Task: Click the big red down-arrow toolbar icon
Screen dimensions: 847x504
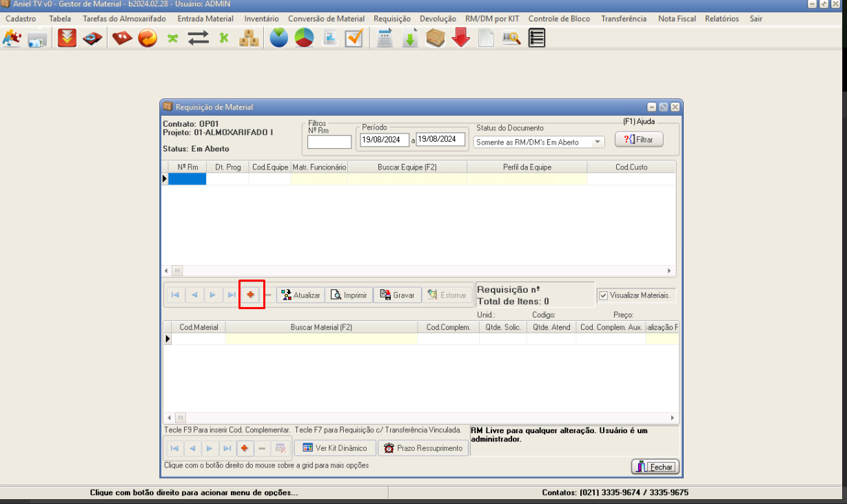Action: pyautogui.click(x=460, y=39)
